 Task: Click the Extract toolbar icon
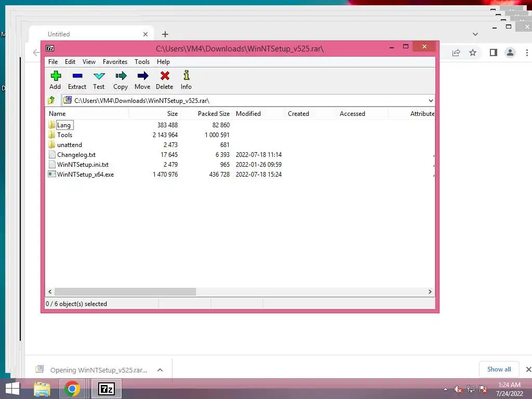coord(77,76)
